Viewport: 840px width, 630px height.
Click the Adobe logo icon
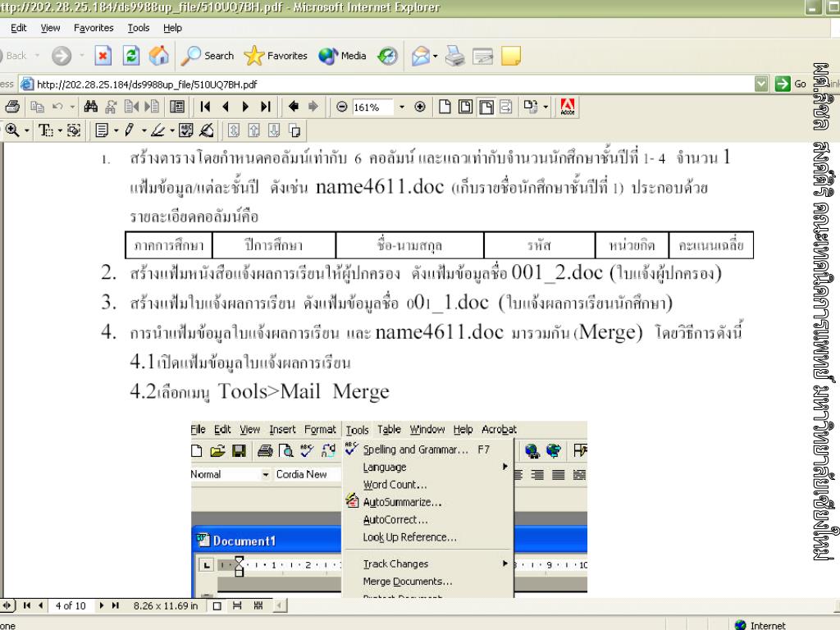tap(568, 107)
